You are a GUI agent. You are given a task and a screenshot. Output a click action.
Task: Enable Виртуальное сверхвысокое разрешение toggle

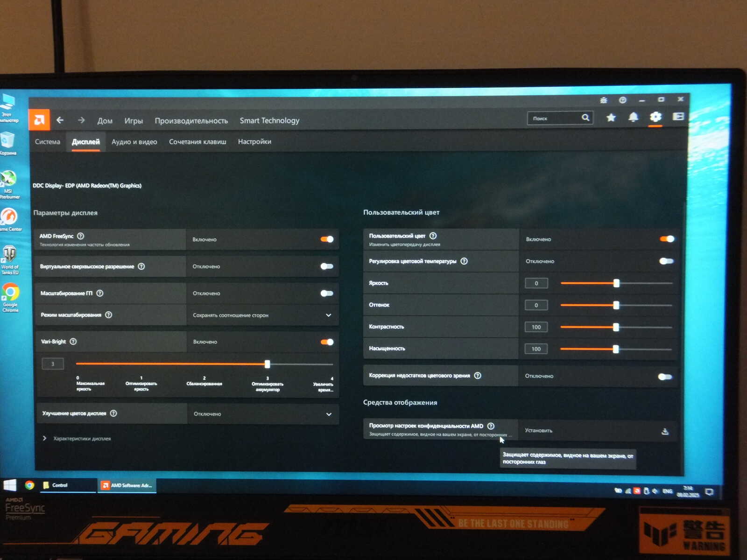(x=327, y=266)
